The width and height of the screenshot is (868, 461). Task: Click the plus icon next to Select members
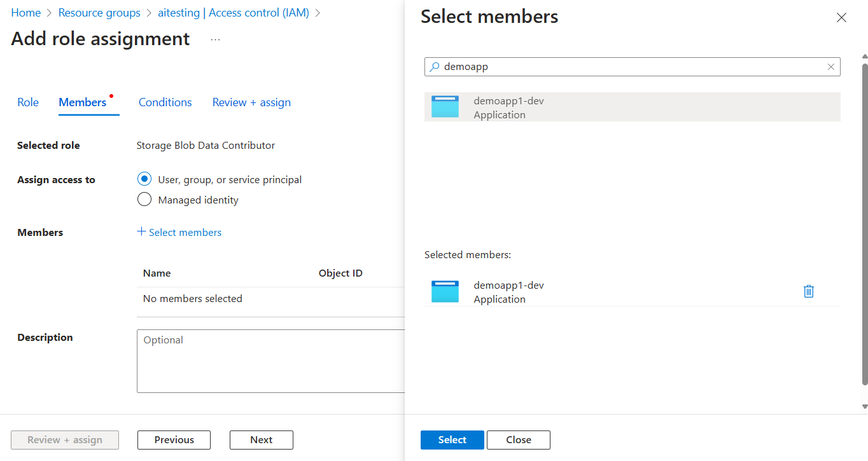coord(141,231)
